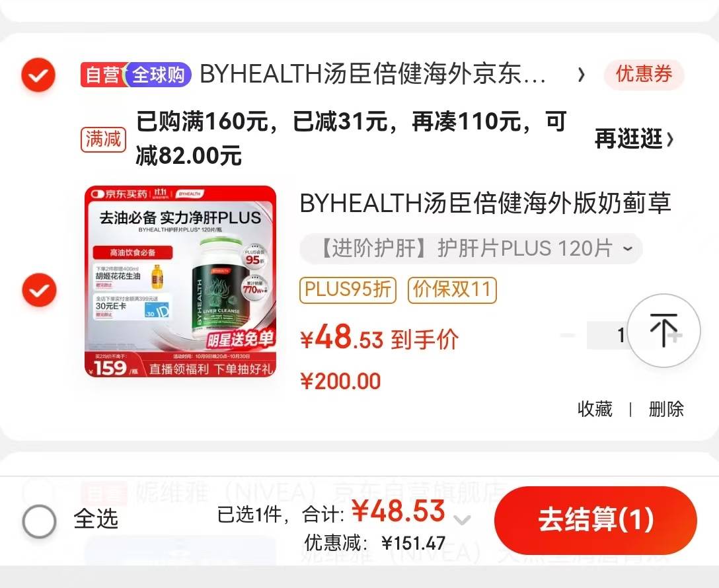Click 删除 to remove the item

[x=666, y=409]
